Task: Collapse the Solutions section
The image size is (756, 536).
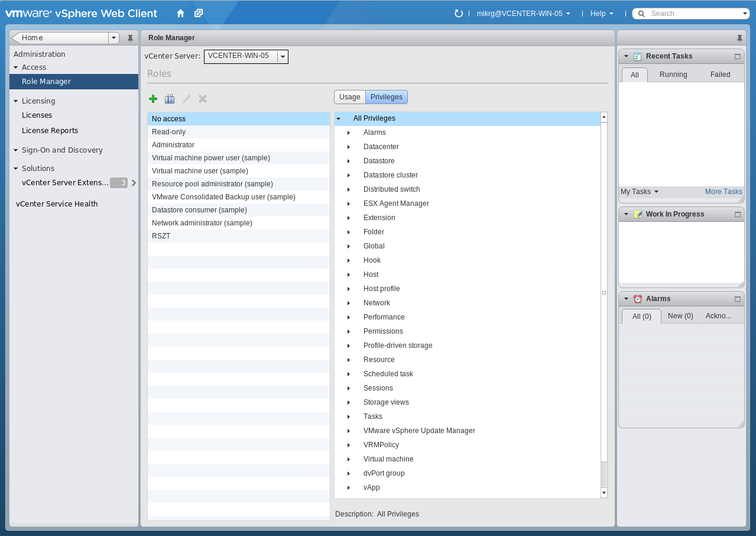Action: tap(16, 169)
